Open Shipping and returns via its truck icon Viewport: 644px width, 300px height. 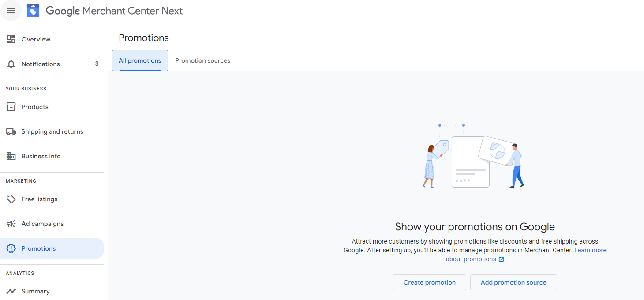(11, 131)
